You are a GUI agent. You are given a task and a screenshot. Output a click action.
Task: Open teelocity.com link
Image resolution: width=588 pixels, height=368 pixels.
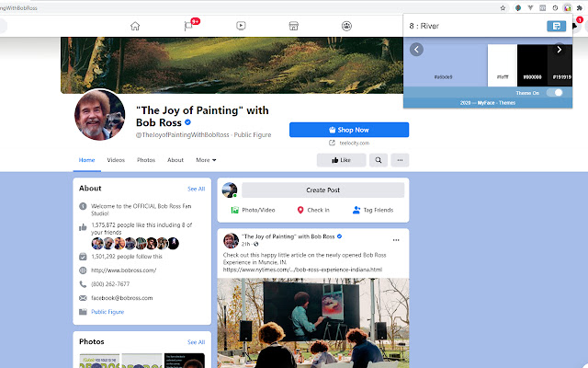(x=354, y=144)
